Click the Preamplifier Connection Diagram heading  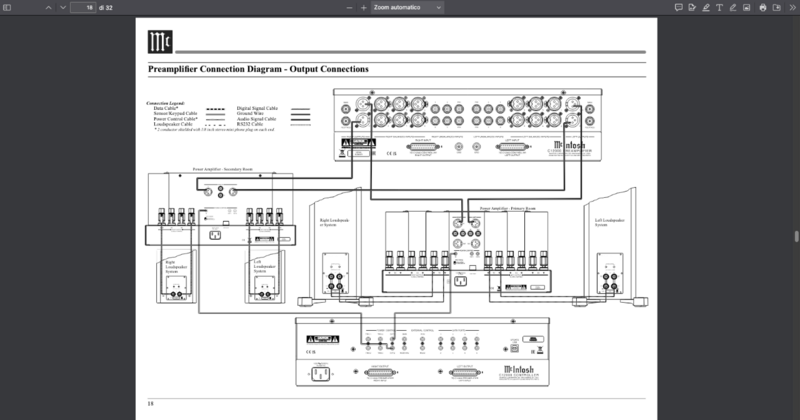coord(258,69)
